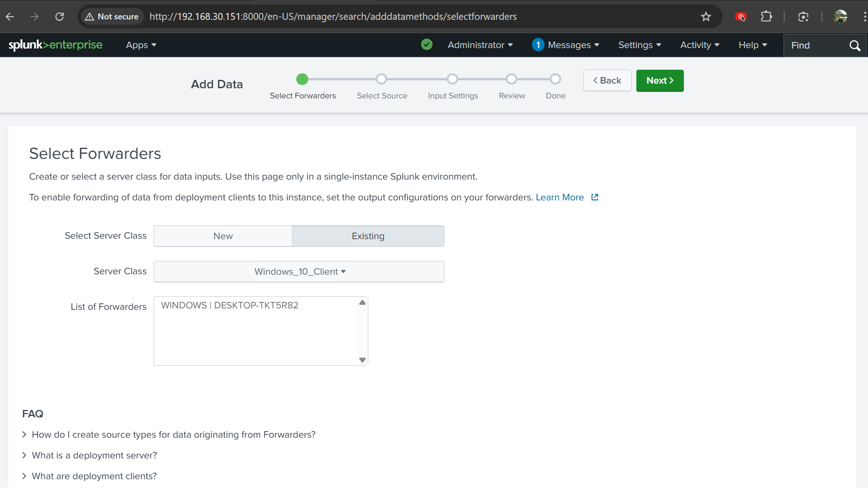This screenshot has height=488, width=868.
Task: Click the Splunk enterprise logo
Action: 55,45
